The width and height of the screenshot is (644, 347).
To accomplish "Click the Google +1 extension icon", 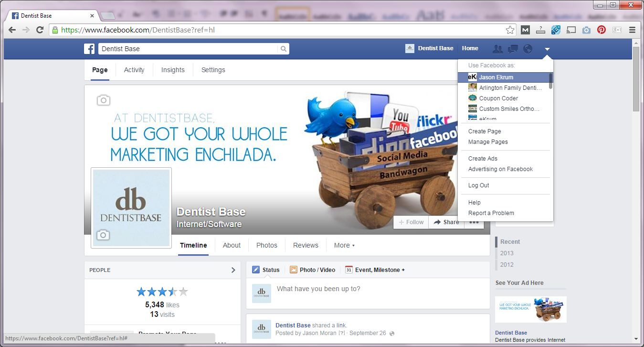I will (617, 30).
